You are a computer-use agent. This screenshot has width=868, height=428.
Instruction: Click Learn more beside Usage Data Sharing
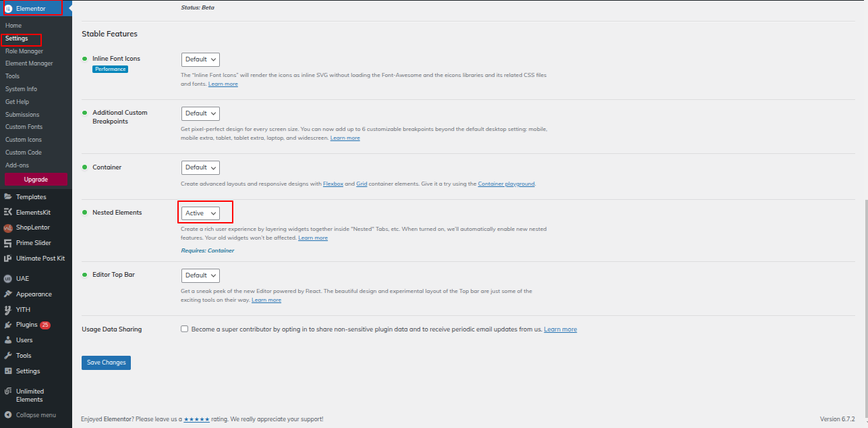(x=560, y=329)
